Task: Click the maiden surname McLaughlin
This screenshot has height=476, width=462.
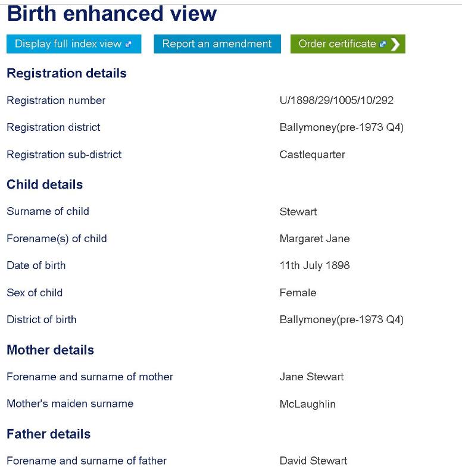Action: point(307,404)
